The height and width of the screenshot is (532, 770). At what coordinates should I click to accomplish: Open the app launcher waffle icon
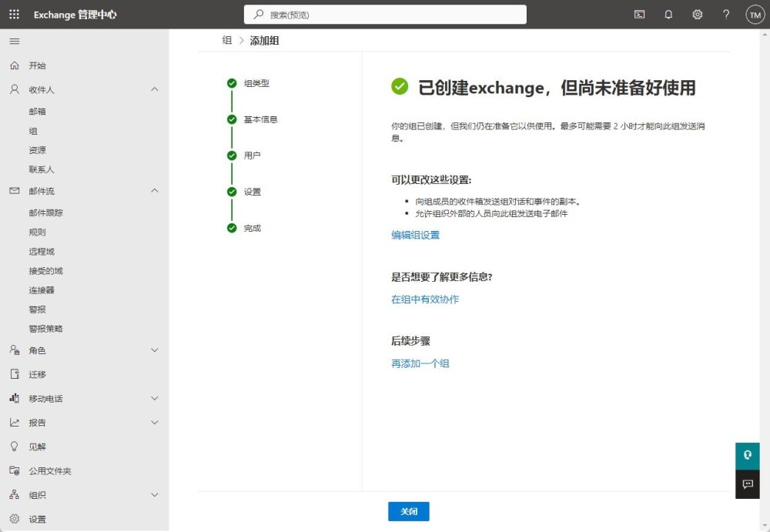(14, 15)
